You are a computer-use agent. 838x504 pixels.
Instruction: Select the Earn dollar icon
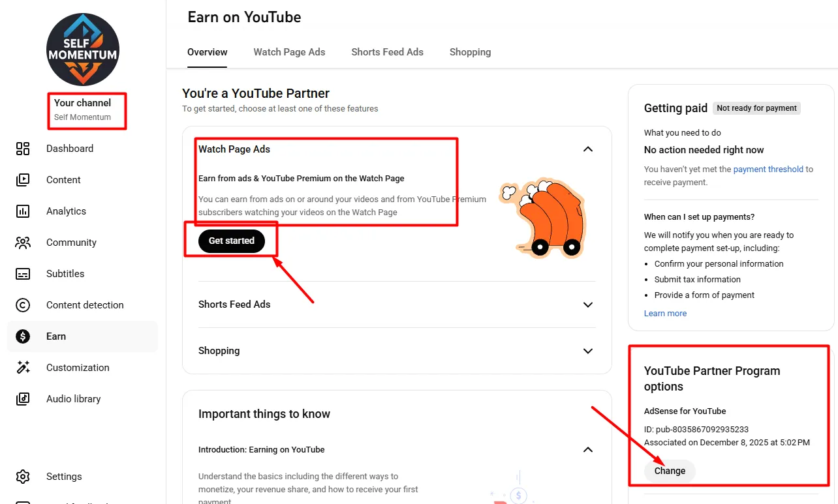pos(23,336)
